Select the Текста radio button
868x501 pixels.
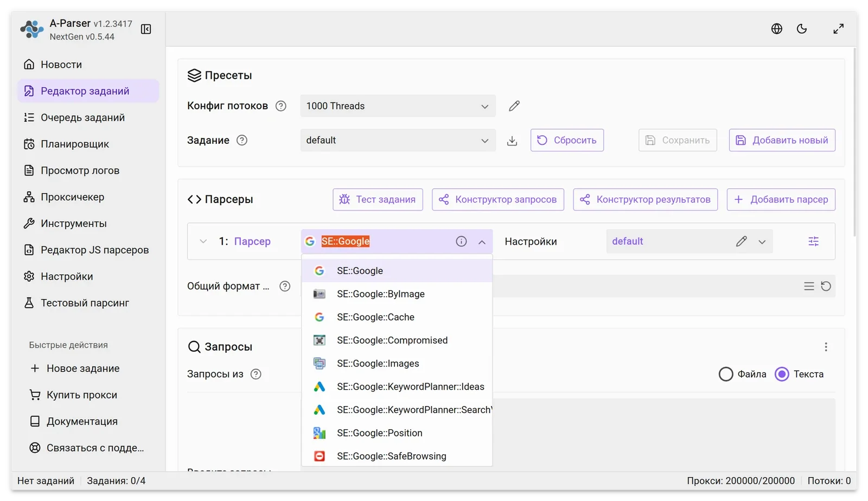coord(782,374)
